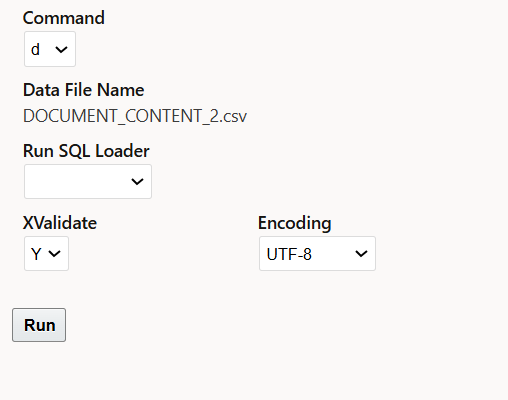
Task: Open the empty Run SQL Loader dropdown
Action: [x=88, y=181]
